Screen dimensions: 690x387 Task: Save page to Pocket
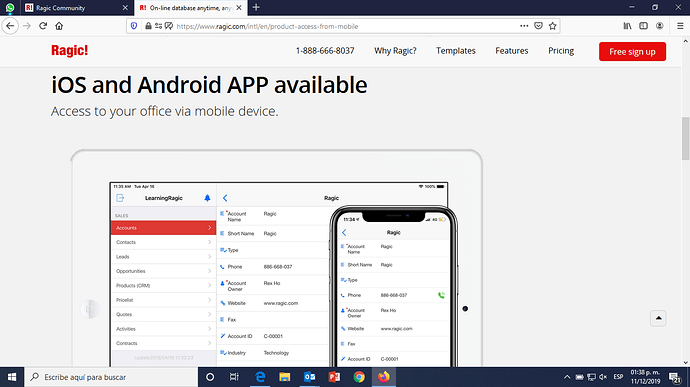pyautogui.click(x=538, y=26)
